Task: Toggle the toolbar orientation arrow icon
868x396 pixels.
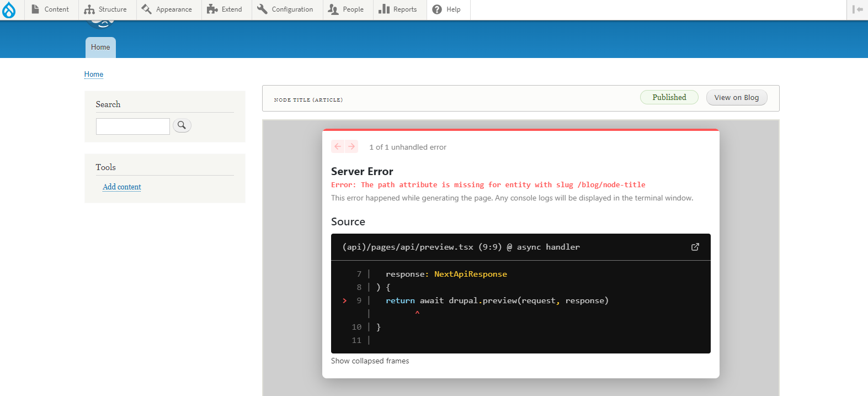Action: pyautogui.click(x=857, y=9)
